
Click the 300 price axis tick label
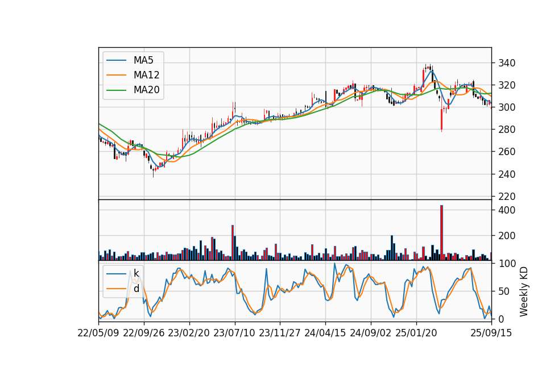pos(507,107)
